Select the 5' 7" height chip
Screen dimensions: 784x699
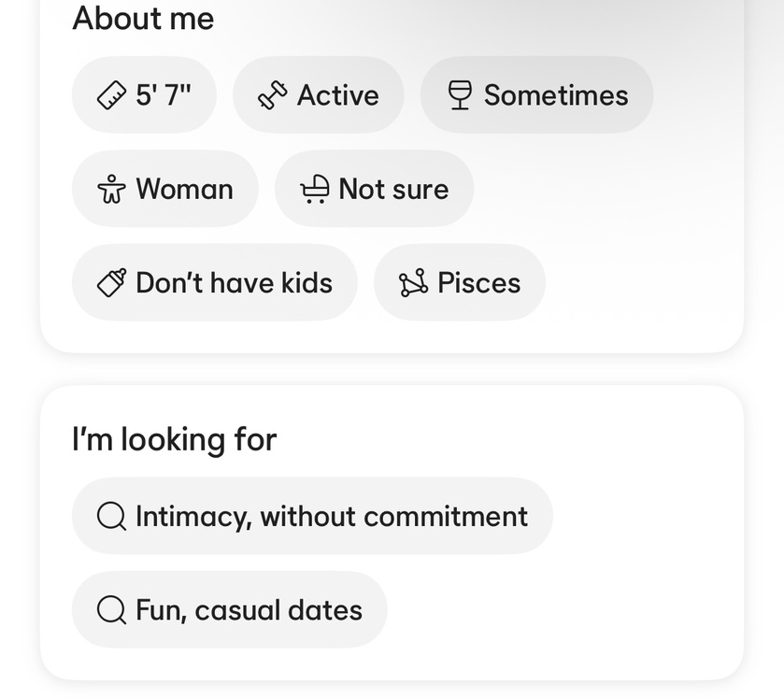click(x=144, y=95)
